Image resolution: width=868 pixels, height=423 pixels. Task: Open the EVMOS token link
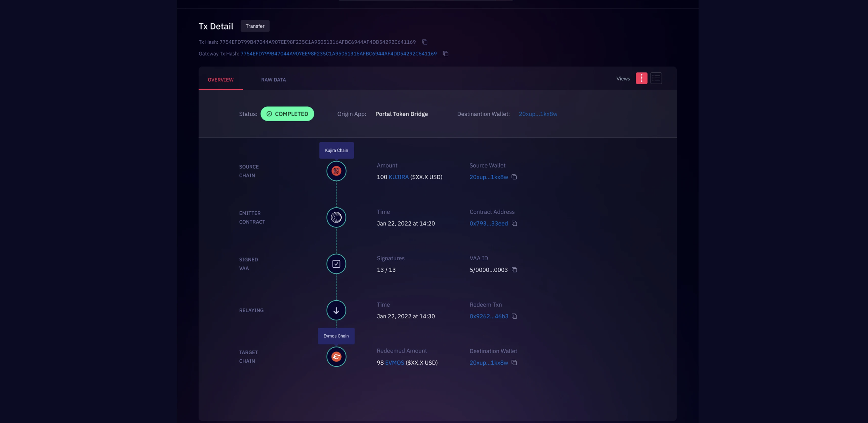[x=394, y=363]
